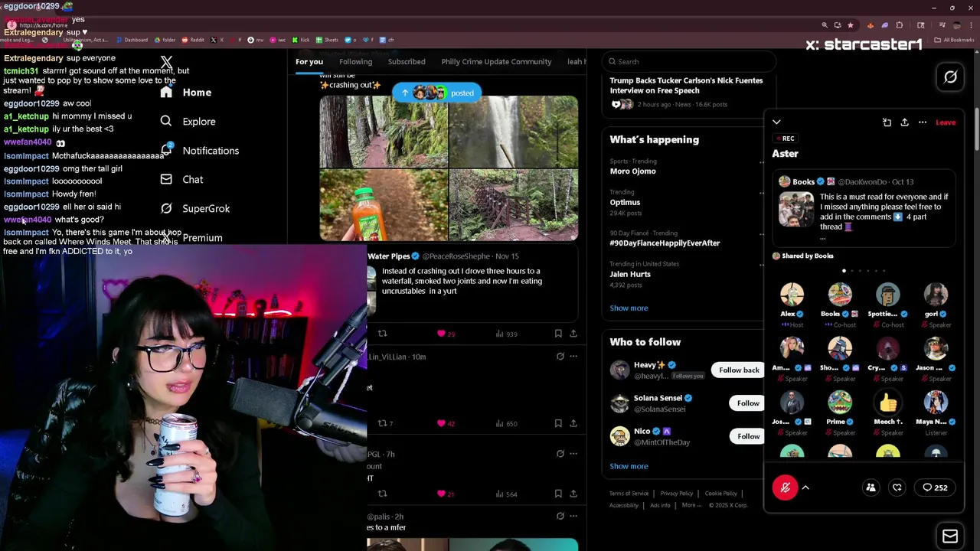Unmute the microphone in the Aster Space
The width and height of the screenshot is (980, 551).
coord(785,487)
